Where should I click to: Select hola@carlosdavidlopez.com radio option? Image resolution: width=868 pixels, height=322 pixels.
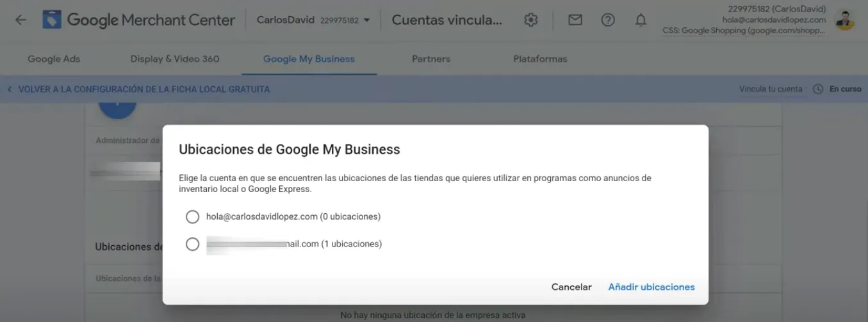point(192,217)
